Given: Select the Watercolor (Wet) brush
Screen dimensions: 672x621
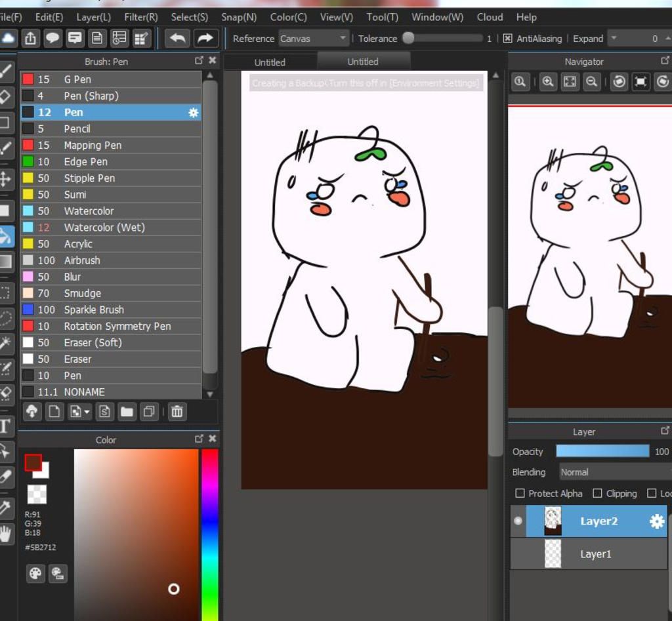Looking at the screenshot, I should pyautogui.click(x=111, y=228).
